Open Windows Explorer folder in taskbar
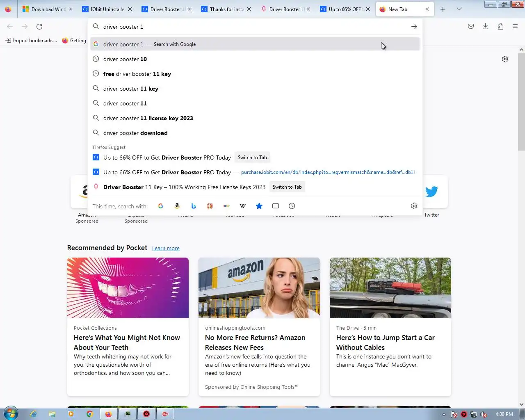This screenshot has width=525, height=420. pyautogui.click(x=52, y=414)
